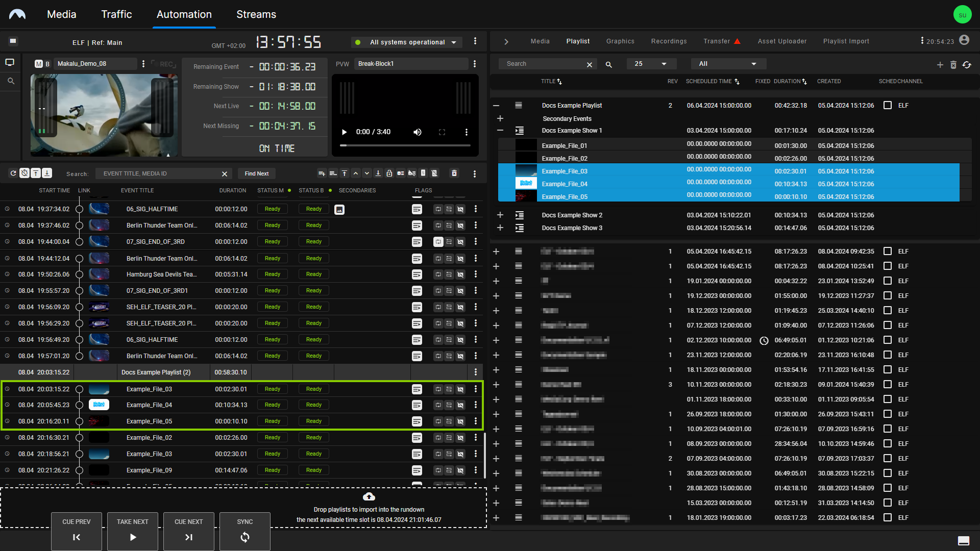The width and height of the screenshot is (980, 551).
Task: Open the notes icon for 06_SIG_HALFTIME event
Action: click(x=416, y=209)
